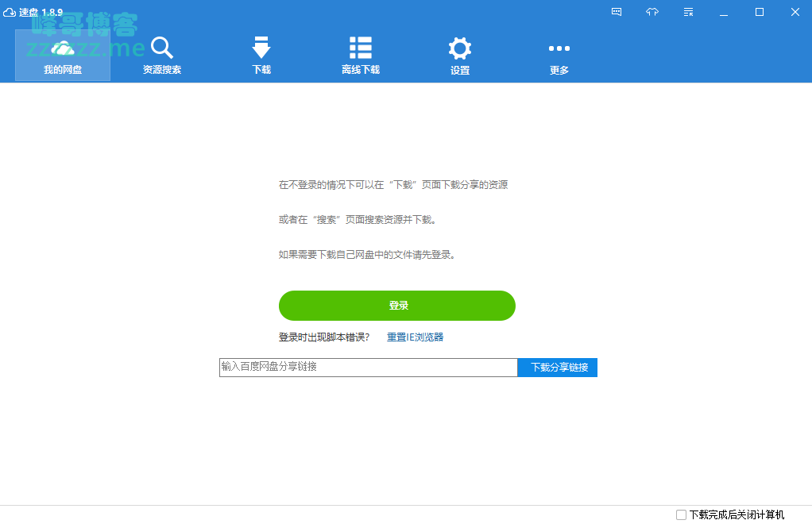Maximize the 速盘 window
Viewport: 812px width, 524px height.
click(x=760, y=12)
